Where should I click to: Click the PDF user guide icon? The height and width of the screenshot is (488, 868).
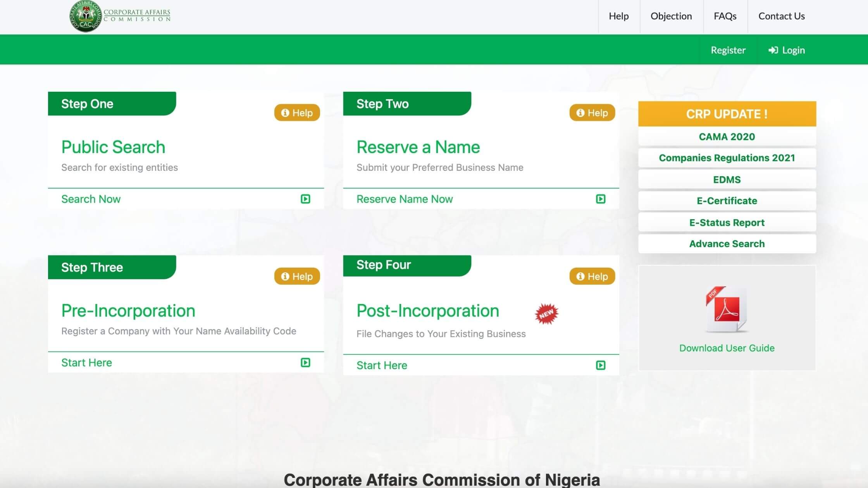click(x=727, y=309)
